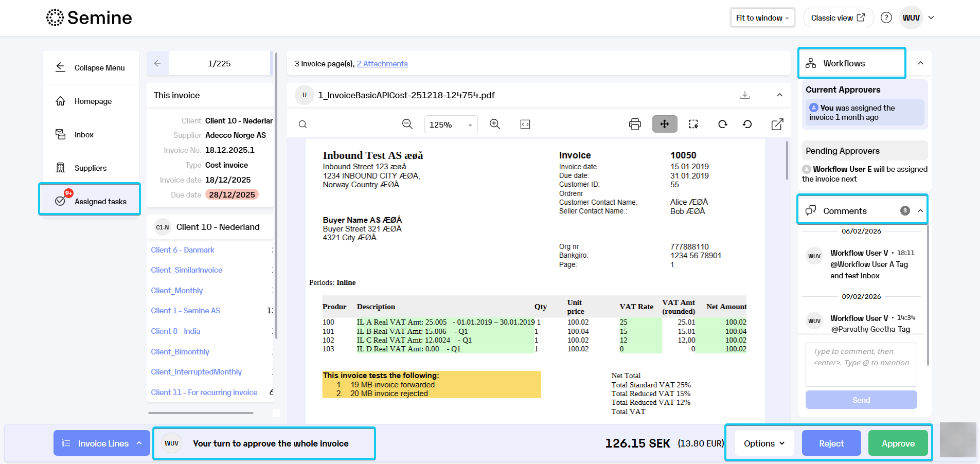Viewport: 980px width, 464px height.
Task: Print the invoice using printer icon
Action: [635, 124]
